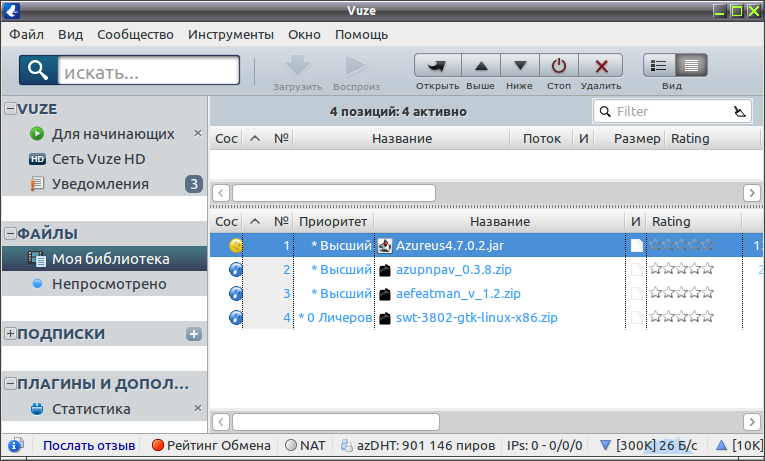Collapse the VUZE sidebar section

(10, 108)
